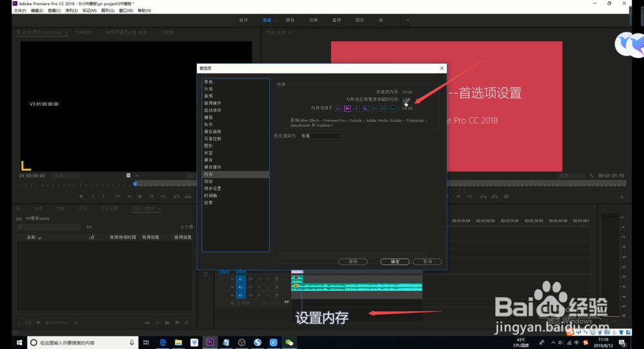Mute audio track A1 with M
The height and width of the screenshot is (349, 644).
click(259, 279)
